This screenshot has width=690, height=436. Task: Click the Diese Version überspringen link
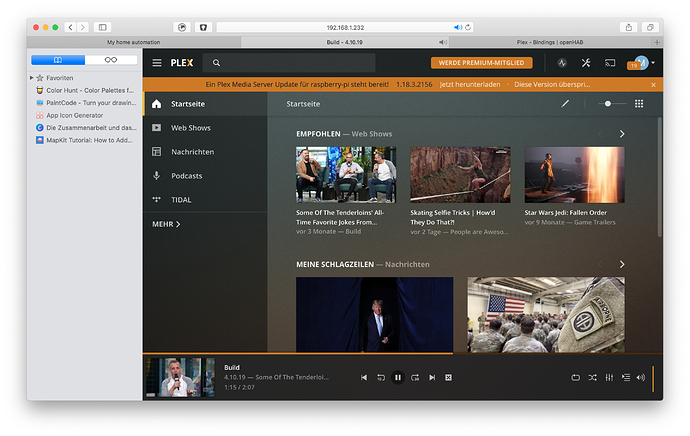552,84
